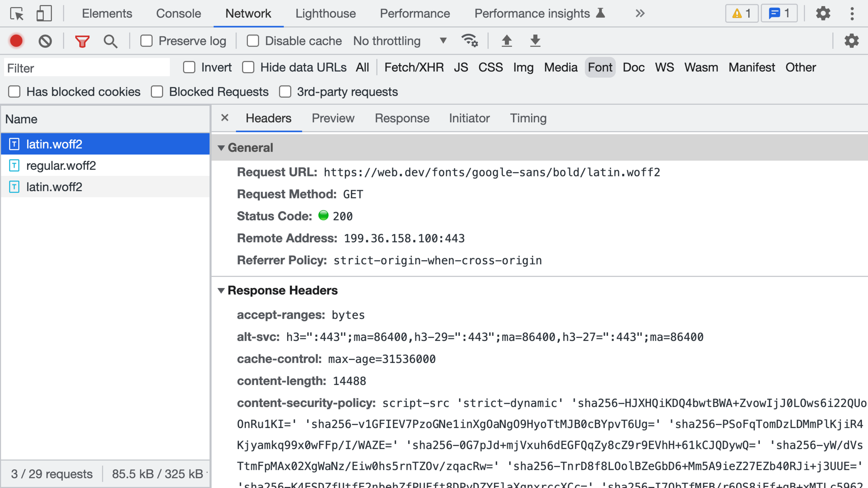Open network conditions wifi icon
This screenshot has width=868, height=488.
469,41
